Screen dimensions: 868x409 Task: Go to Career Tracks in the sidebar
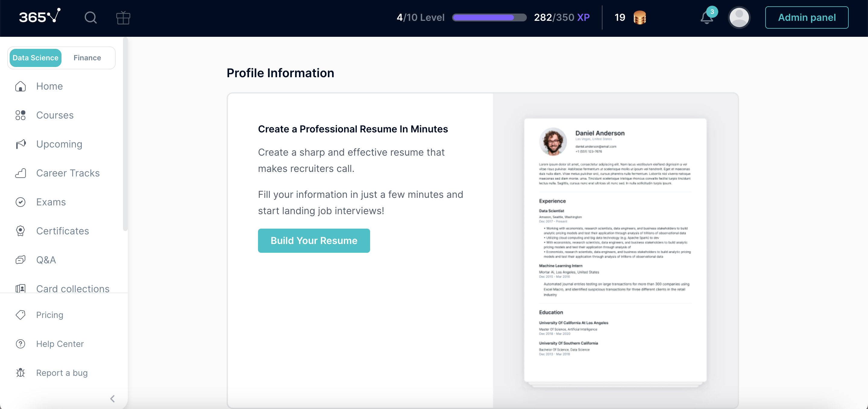[68, 173]
